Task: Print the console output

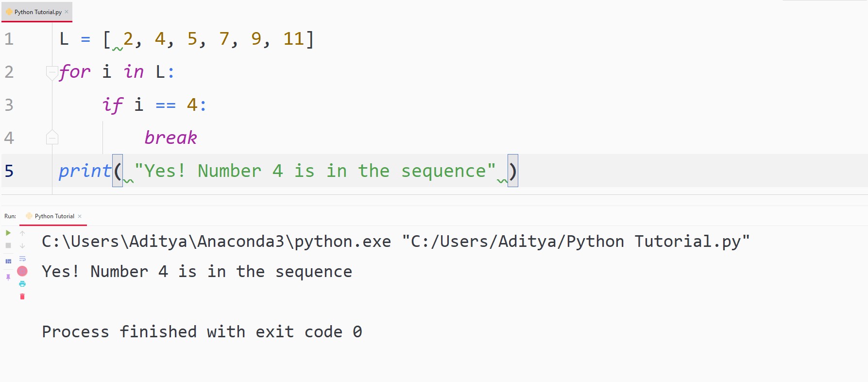Action: 22,284
